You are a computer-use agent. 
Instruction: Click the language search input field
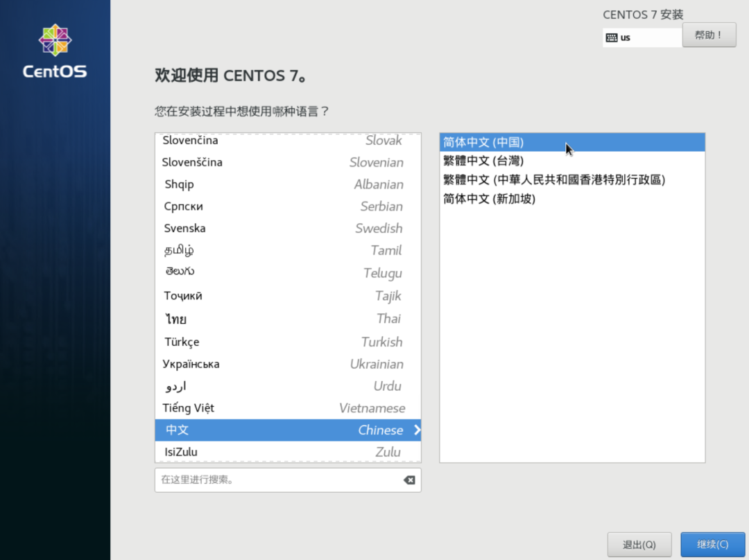[288, 480]
